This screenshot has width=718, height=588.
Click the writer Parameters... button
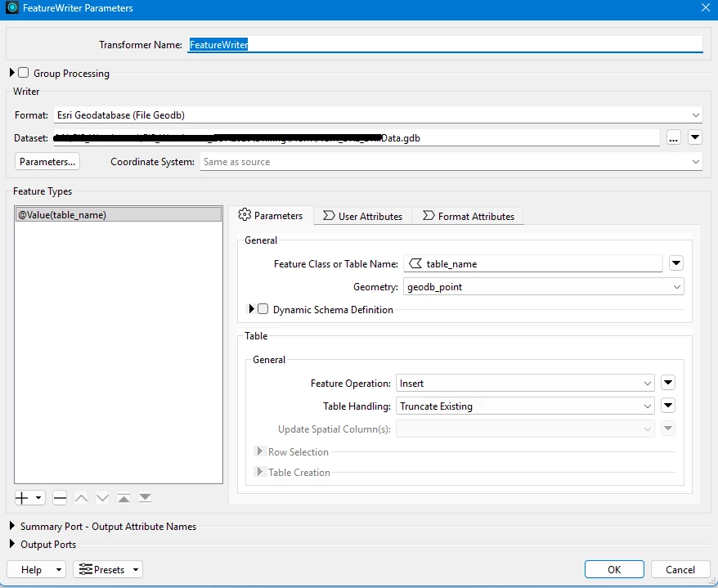coord(47,162)
